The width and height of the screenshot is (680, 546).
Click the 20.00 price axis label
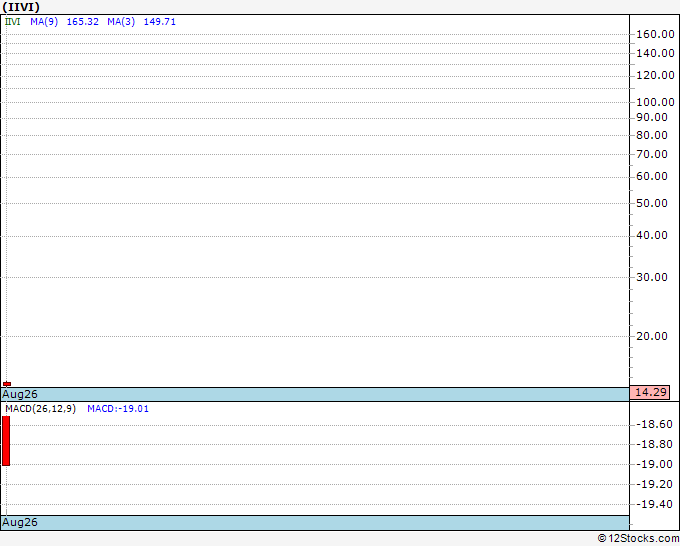[652, 336]
